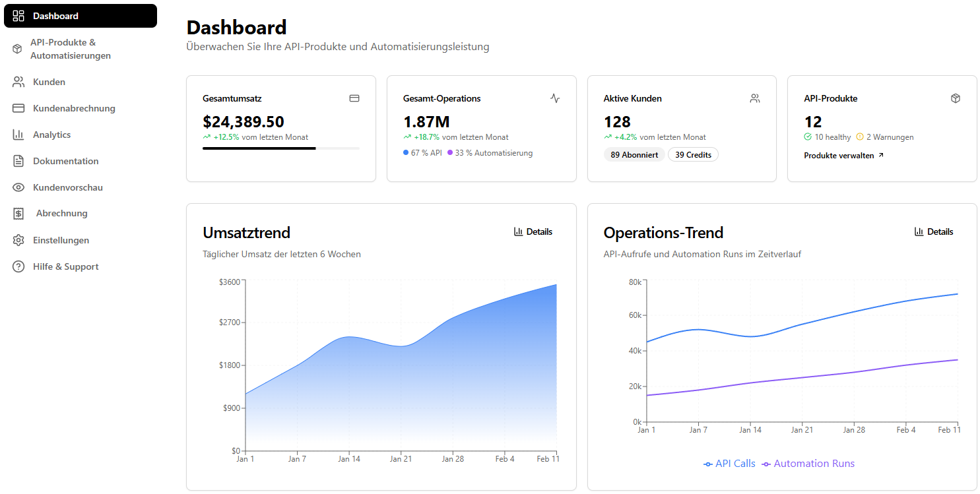This screenshot has height=494, width=980.
Task: Select Dokumentation in the navigation menu
Action: [x=65, y=160]
